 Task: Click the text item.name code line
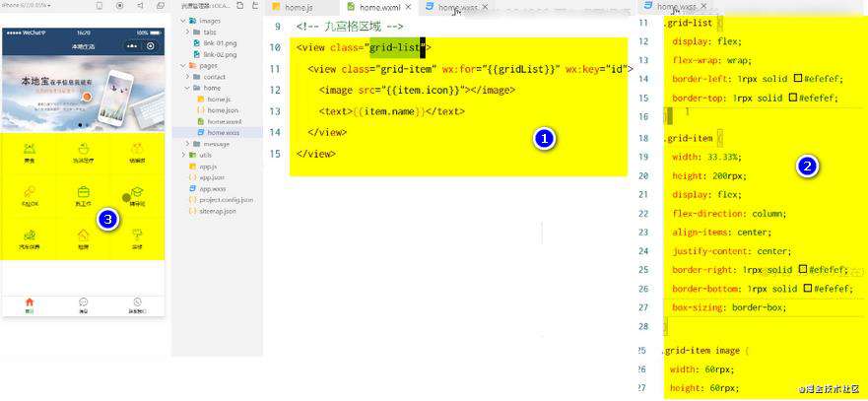coord(391,111)
